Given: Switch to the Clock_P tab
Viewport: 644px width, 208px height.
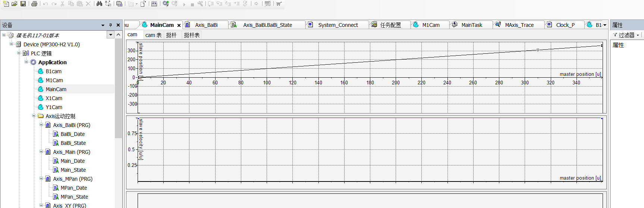Looking at the screenshot, I should 565,25.
